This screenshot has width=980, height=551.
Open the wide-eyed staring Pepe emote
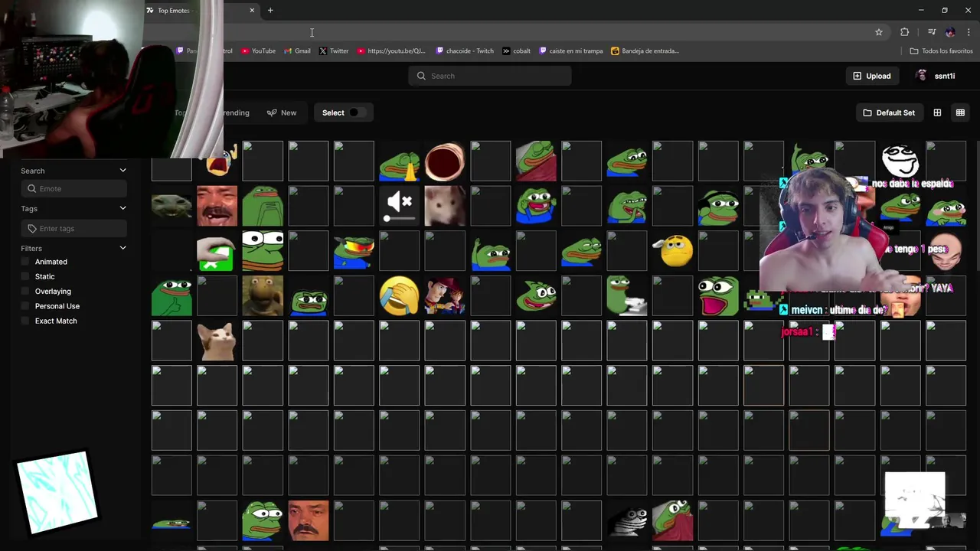[263, 251]
